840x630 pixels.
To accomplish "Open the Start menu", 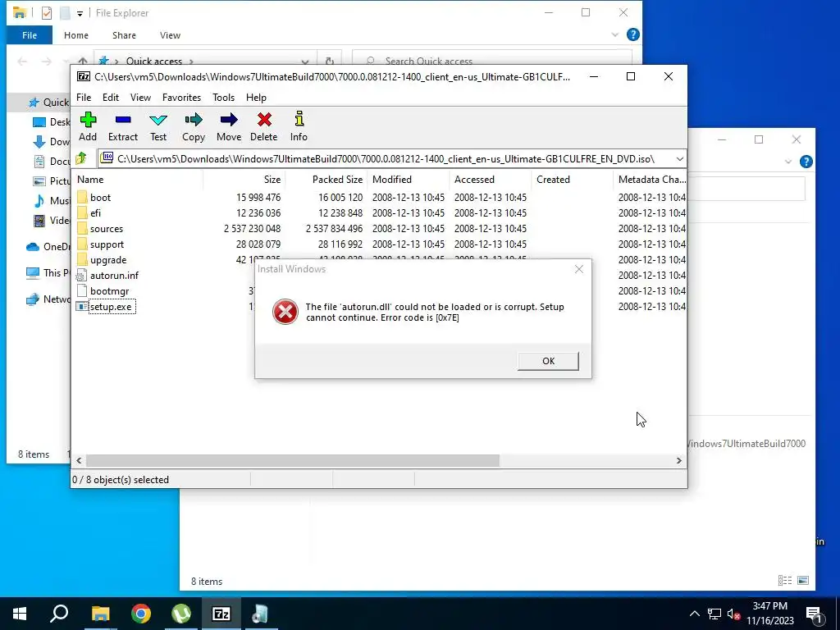I will [x=20, y=614].
